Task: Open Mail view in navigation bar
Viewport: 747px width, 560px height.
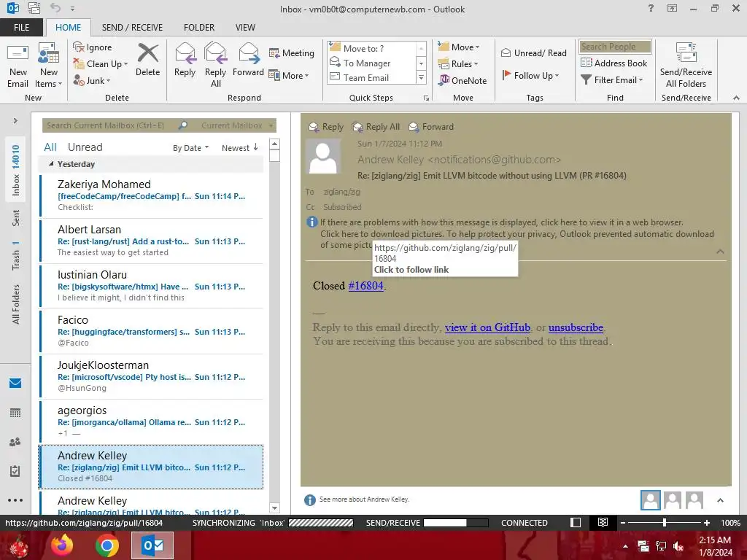Action: pyautogui.click(x=15, y=384)
